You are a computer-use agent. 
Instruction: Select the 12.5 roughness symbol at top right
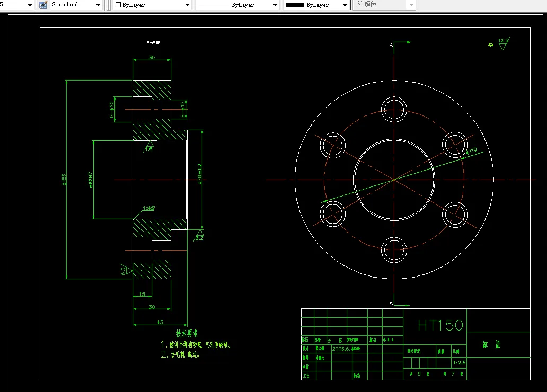tap(502, 43)
